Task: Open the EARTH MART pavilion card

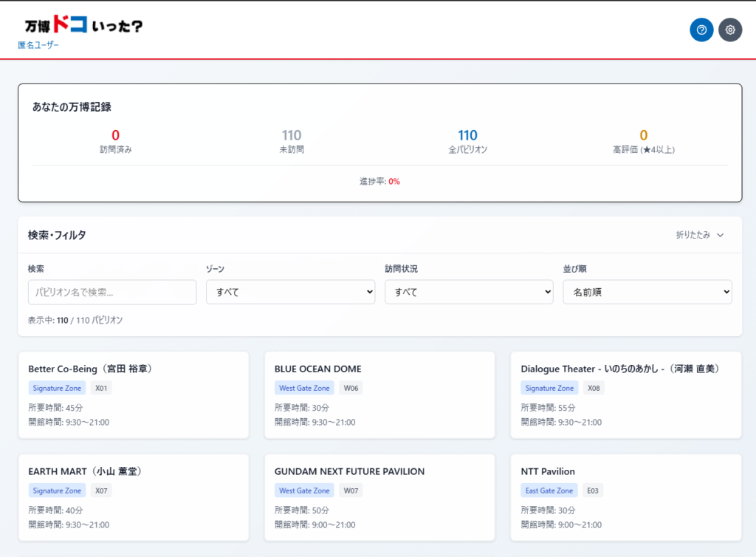Action: (134, 498)
